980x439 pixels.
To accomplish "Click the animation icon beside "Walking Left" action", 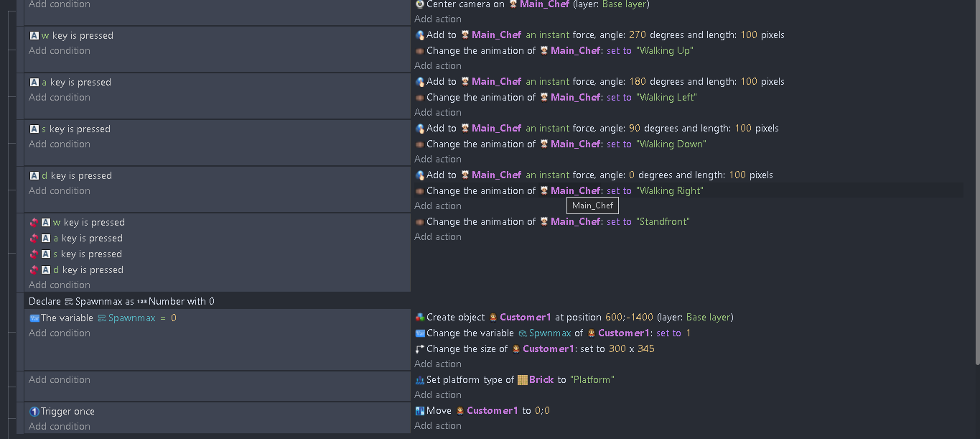I will 420,98.
